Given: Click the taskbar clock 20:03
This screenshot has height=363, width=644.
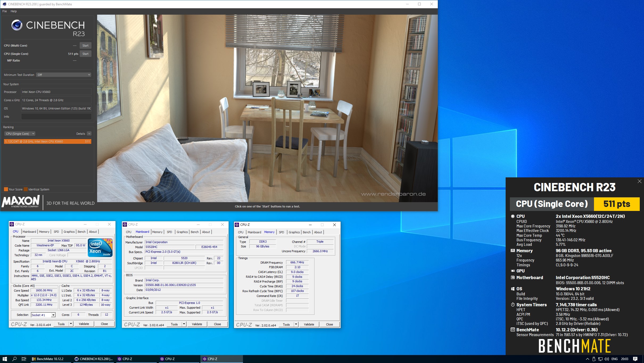Looking at the screenshot, I should (x=625, y=359).
